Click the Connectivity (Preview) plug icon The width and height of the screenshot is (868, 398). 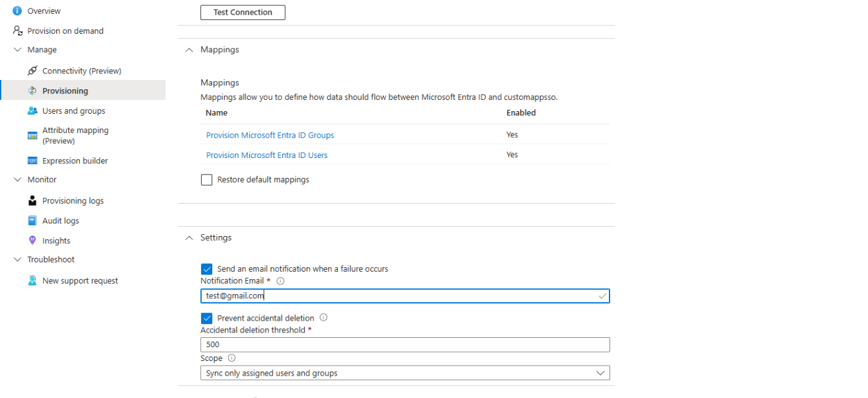click(x=32, y=71)
